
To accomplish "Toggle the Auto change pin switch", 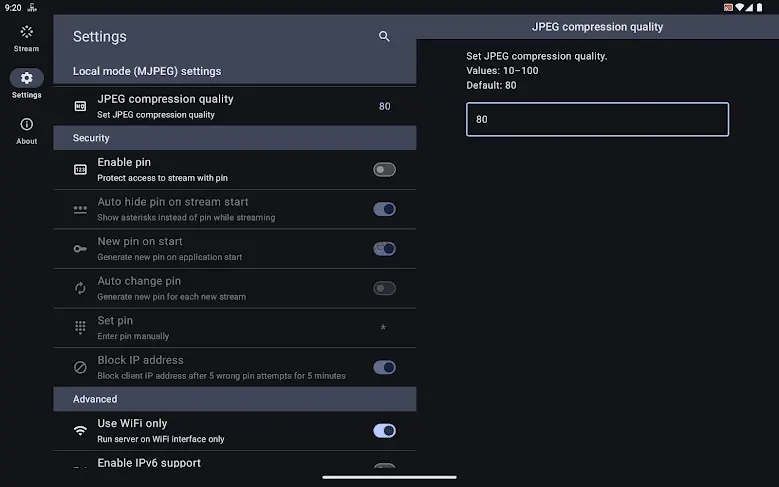I will 384,289.
